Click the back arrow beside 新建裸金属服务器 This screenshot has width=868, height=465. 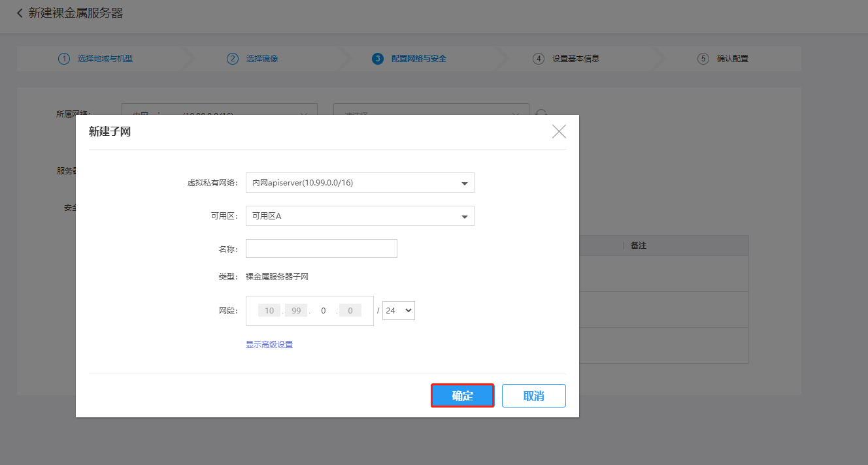pos(20,13)
